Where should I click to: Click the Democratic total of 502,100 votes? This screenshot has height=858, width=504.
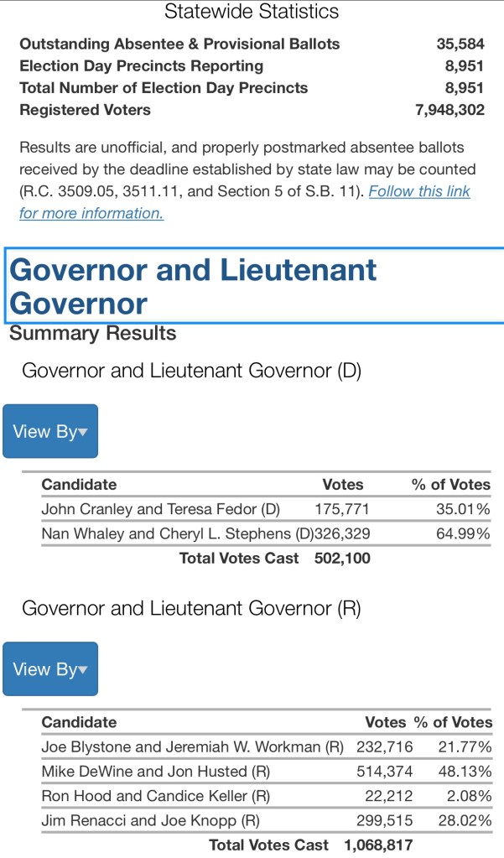tap(341, 558)
